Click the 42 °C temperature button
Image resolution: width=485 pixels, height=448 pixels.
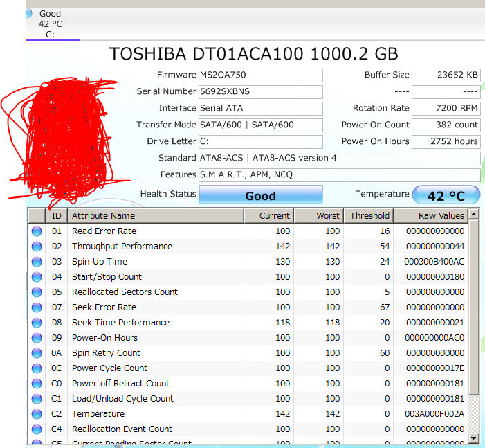(446, 195)
